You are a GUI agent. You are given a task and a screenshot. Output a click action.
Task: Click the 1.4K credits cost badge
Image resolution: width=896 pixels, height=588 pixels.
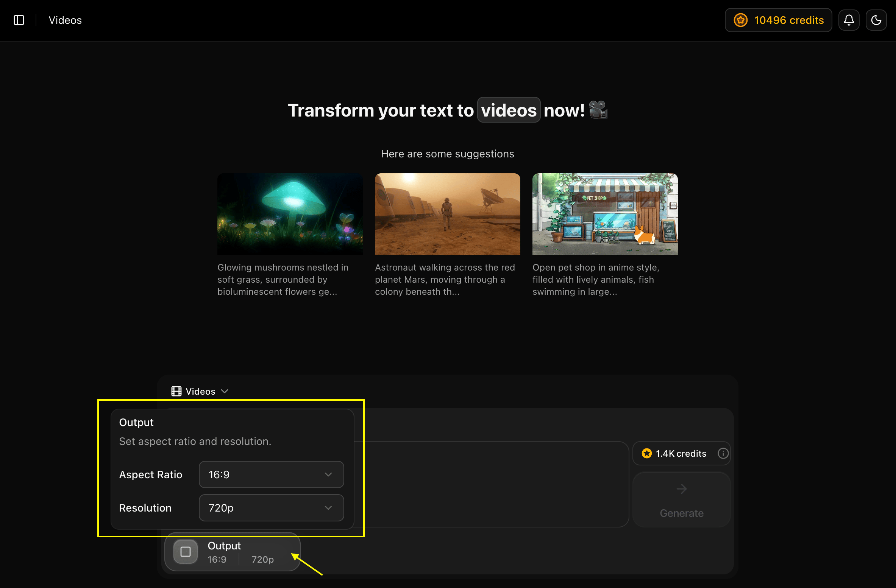[682, 453]
